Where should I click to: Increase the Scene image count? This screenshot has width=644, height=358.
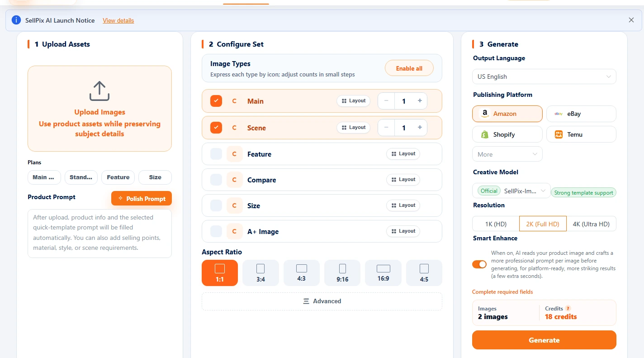[x=420, y=128]
